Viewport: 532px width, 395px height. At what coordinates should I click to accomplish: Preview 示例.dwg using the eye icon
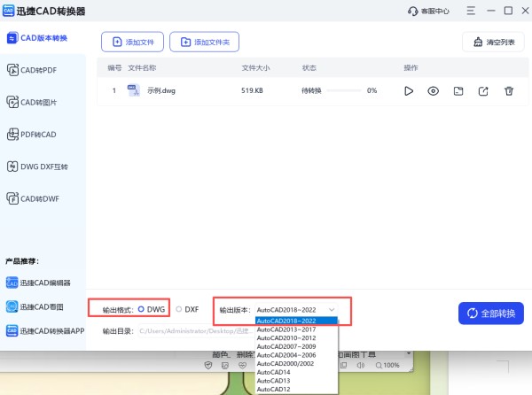coord(434,90)
